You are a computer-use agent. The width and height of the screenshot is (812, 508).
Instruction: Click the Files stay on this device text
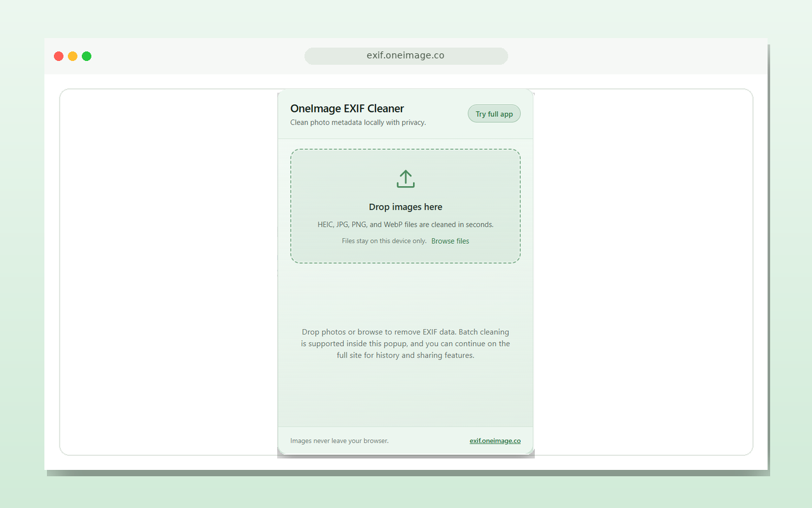(x=384, y=241)
